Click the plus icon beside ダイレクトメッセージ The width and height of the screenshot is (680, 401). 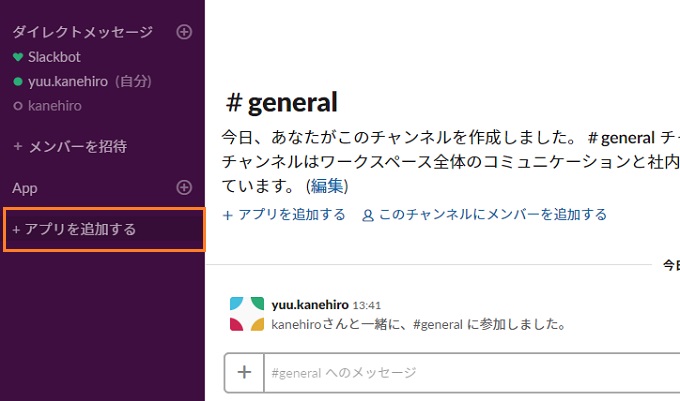click(184, 32)
